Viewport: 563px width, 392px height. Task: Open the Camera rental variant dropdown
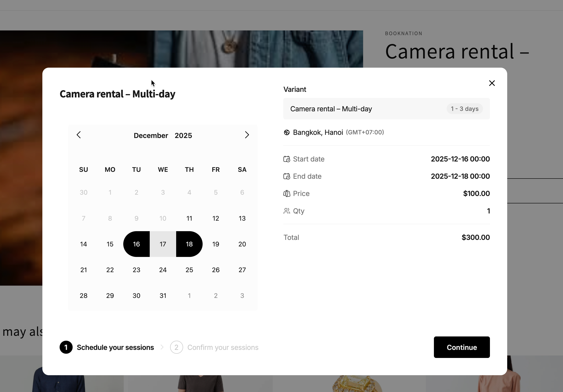[386, 109]
